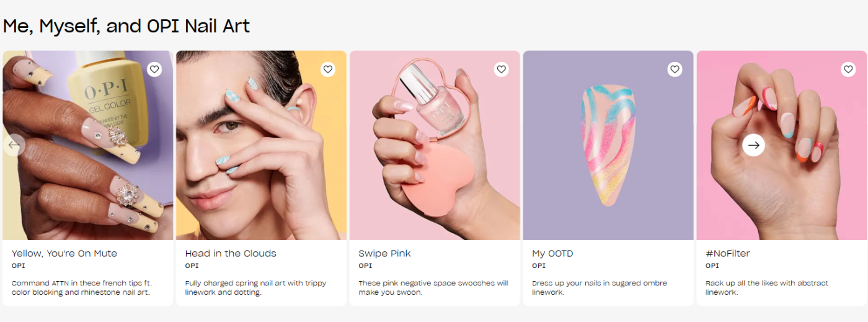Like the #NoFilter nail art card
This screenshot has width=868, height=322.
[x=848, y=69]
